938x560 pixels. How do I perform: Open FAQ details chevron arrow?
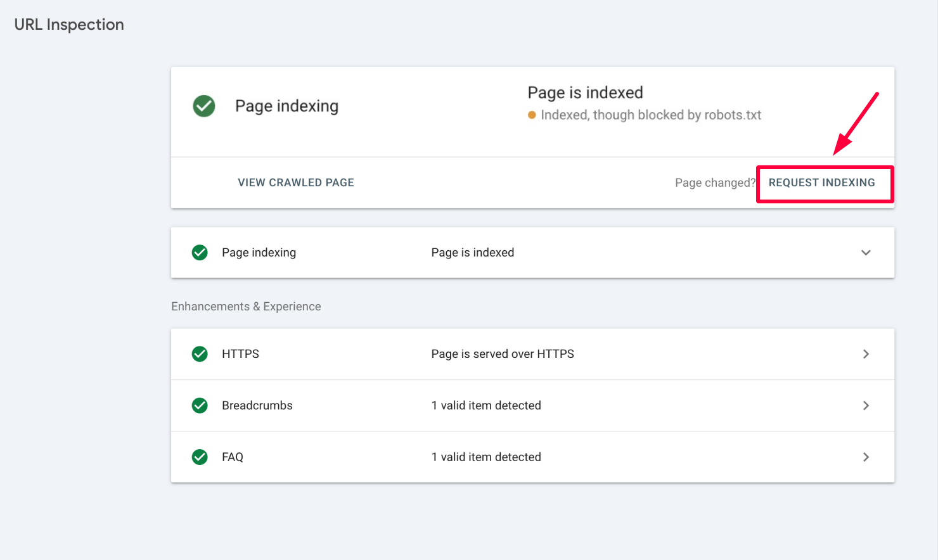[866, 457]
